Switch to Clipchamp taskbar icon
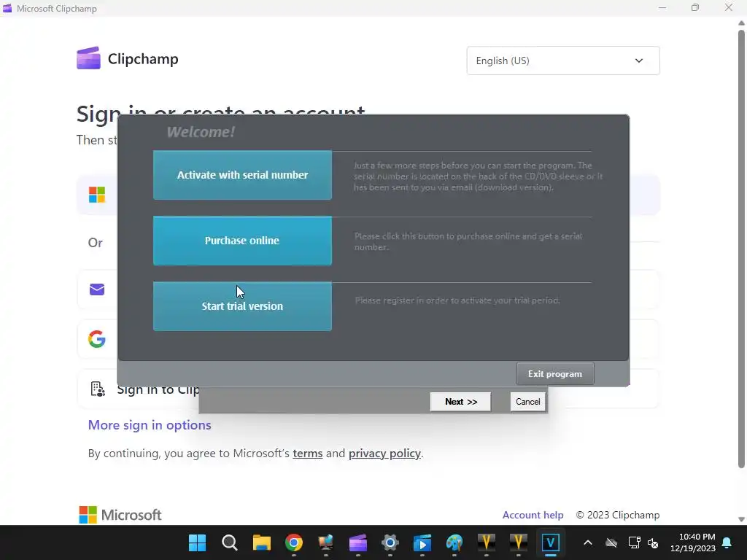 [x=357, y=542]
